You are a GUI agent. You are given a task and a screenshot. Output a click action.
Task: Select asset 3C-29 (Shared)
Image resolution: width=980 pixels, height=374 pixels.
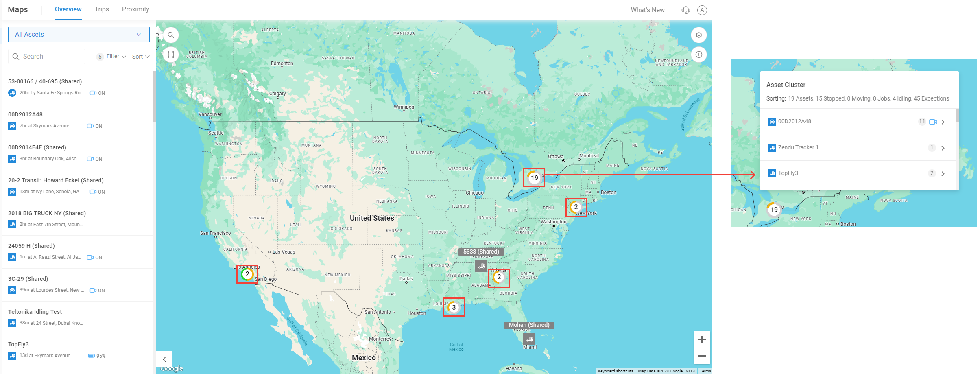click(77, 285)
